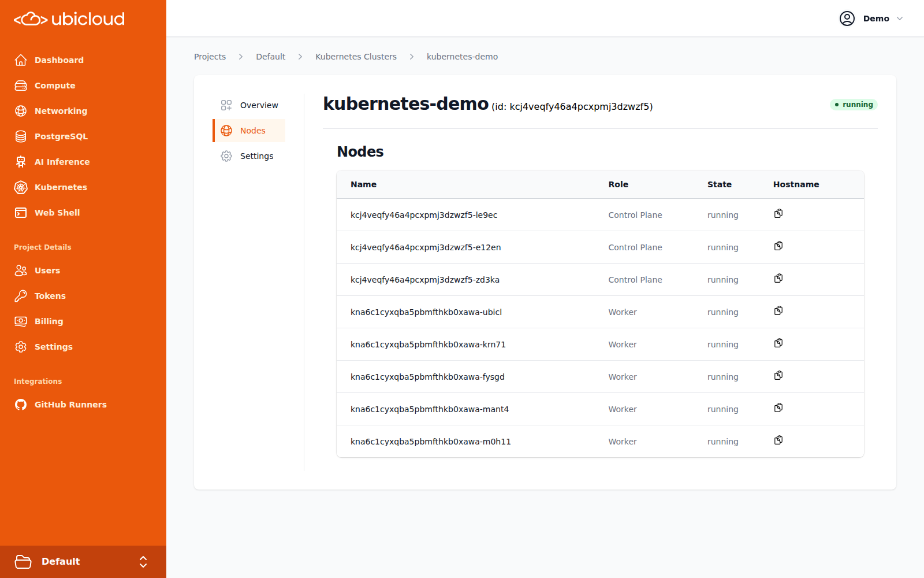Viewport: 924px width, 578px height.
Task: Copy hostname of worker node m0h11
Action: click(x=778, y=440)
